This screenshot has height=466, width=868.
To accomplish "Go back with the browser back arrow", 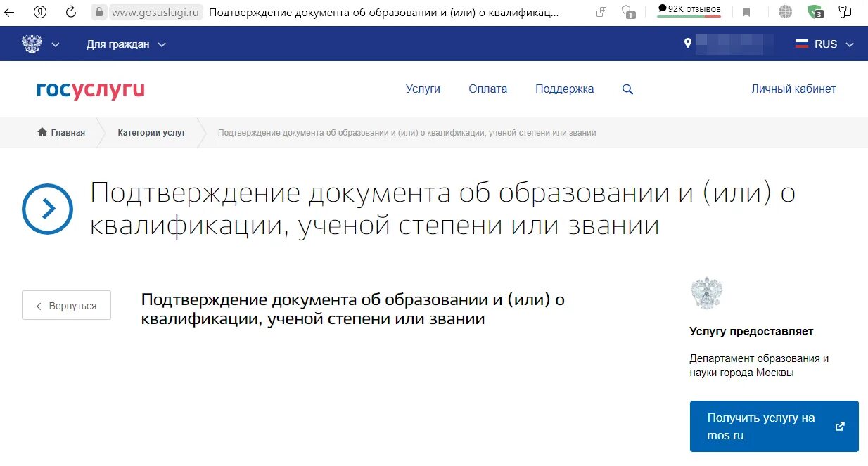I will pos(10,12).
